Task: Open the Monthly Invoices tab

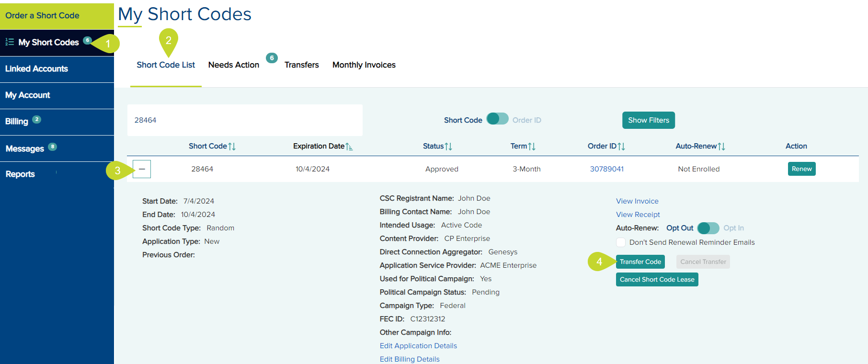Action: coord(364,65)
